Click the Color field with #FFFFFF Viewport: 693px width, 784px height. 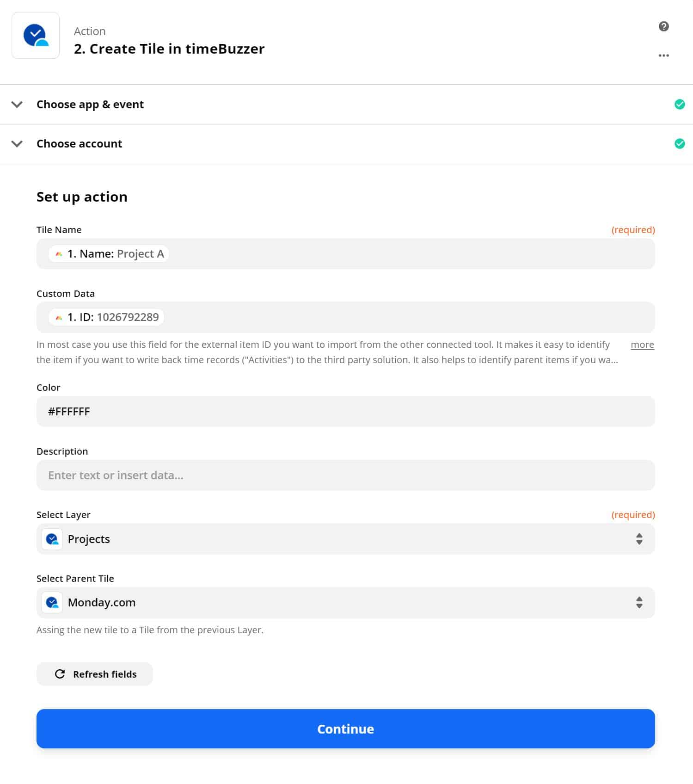(x=346, y=412)
